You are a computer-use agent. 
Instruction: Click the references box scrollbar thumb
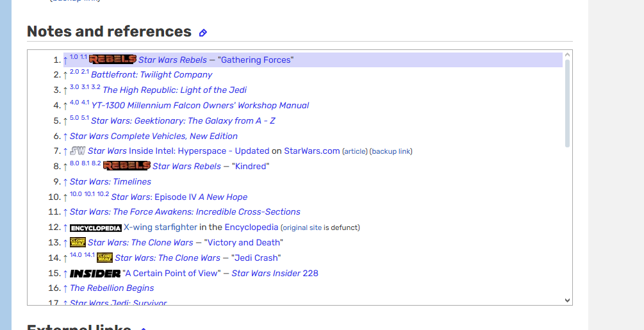click(567, 103)
